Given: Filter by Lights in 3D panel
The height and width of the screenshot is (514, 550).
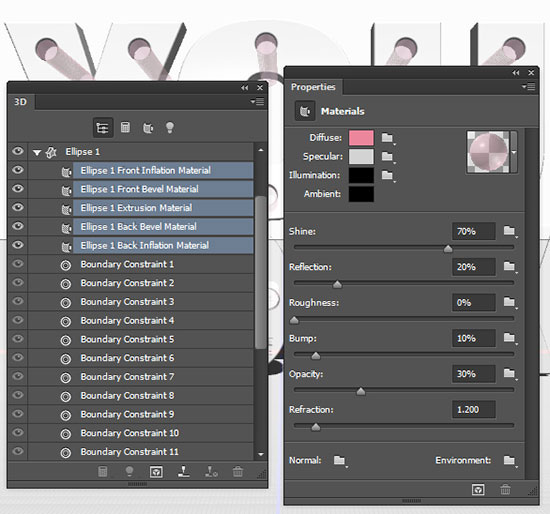Looking at the screenshot, I should tap(170, 128).
